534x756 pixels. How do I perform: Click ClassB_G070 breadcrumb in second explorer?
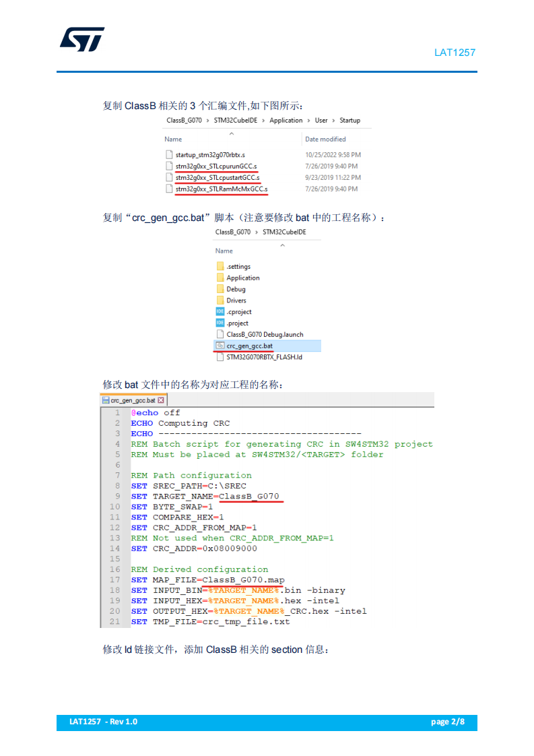pyautogui.click(x=233, y=232)
